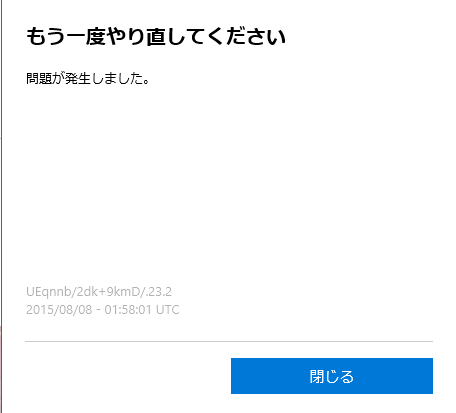
Task: Select the heading もう一度やり直してください
Action: click(x=156, y=36)
